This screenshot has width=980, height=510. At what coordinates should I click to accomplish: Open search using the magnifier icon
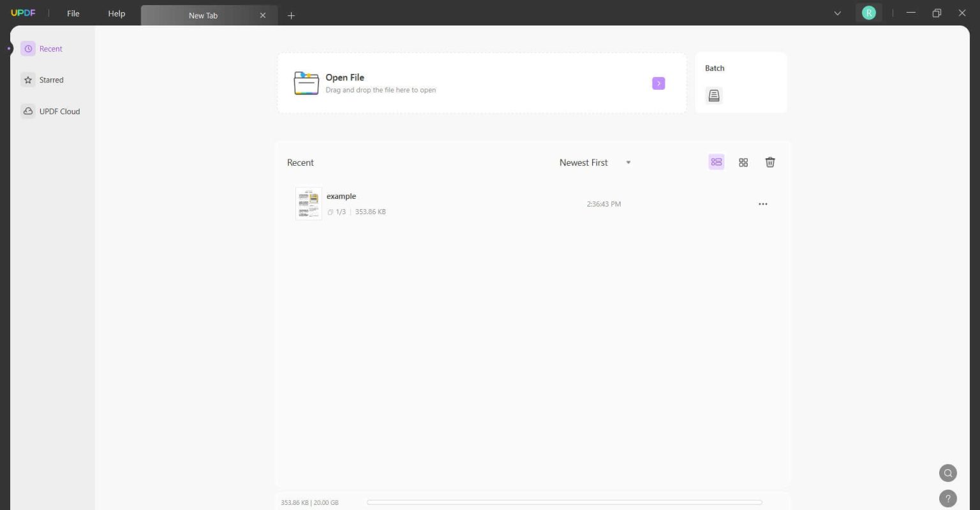(948, 472)
